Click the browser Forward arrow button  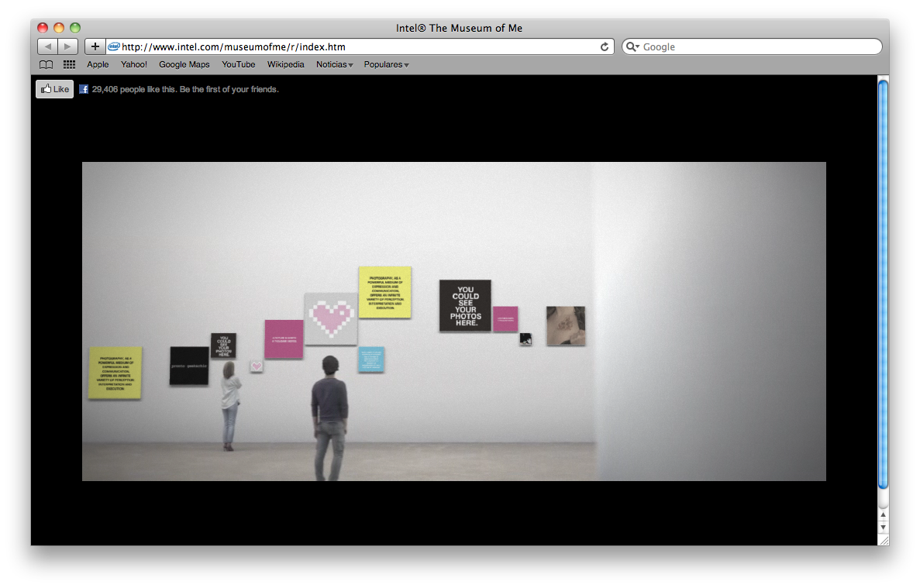pyautogui.click(x=68, y=46)
